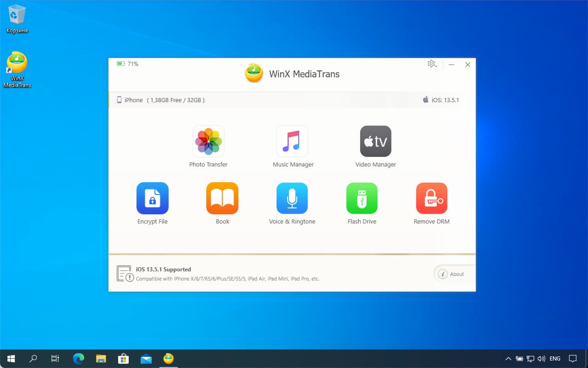Open Task View from taskbar
This screenshot has height=368, width=588.
[55, 359]
